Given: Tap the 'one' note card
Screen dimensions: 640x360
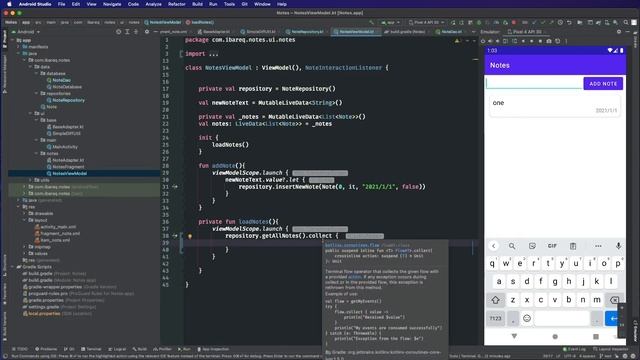Looking at the screenshot, I should tap(555, 106).
